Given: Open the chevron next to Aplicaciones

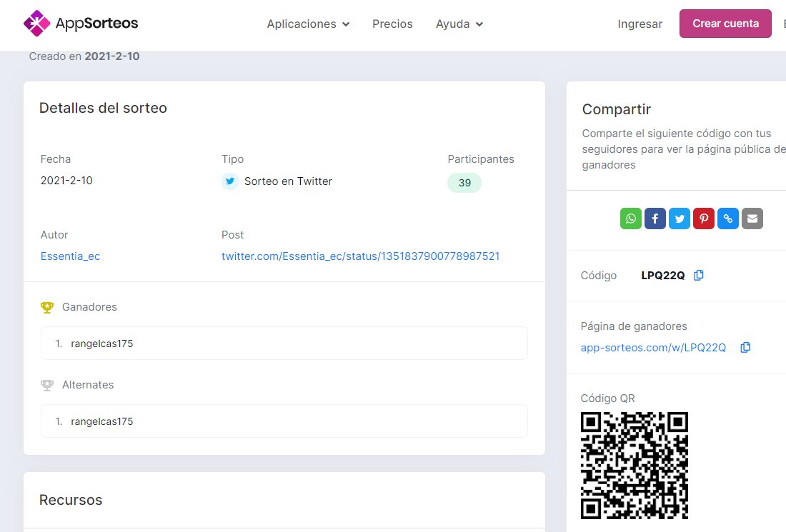Looking at the screenshot, I should tap(347, 24).
